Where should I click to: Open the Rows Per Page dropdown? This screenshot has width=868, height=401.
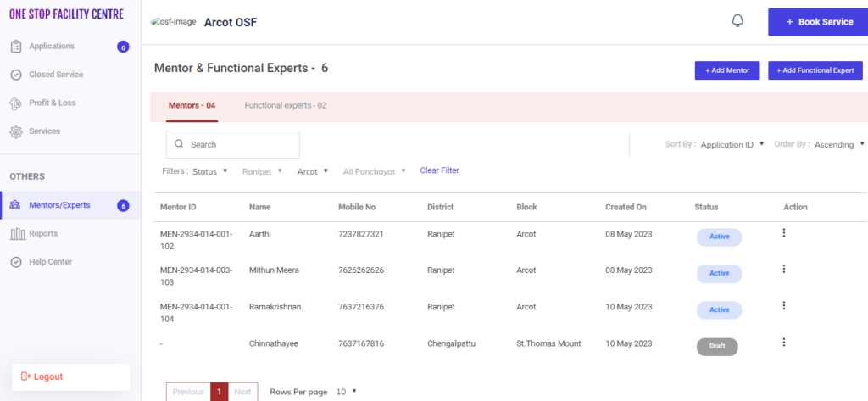click(347, 392)
